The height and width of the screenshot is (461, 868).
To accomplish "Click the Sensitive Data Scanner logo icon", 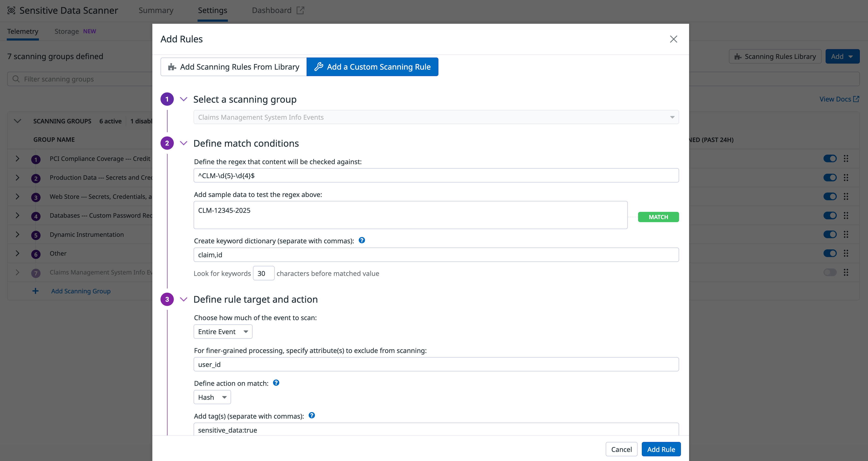I will (x=11, y=10).
